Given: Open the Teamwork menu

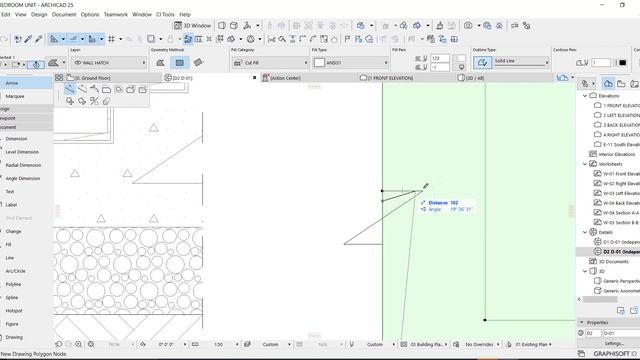Looking at the screenshot, I should (116, 14).
